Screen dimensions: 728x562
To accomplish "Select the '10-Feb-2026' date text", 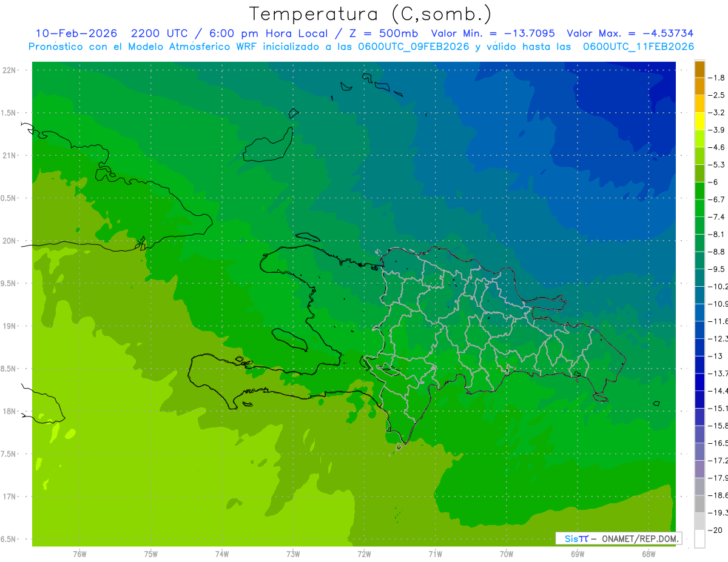I will tap(76, 33).
